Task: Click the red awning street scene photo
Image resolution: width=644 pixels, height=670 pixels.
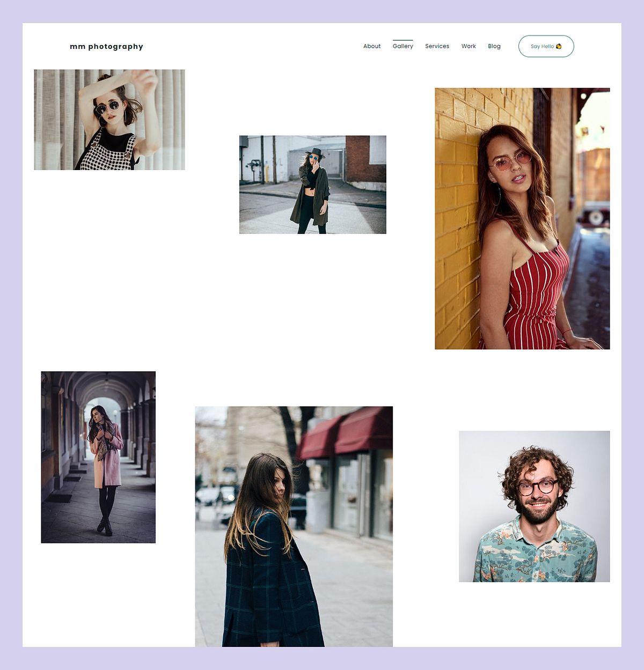Action: pyautogui.click(x=294, y=526)
